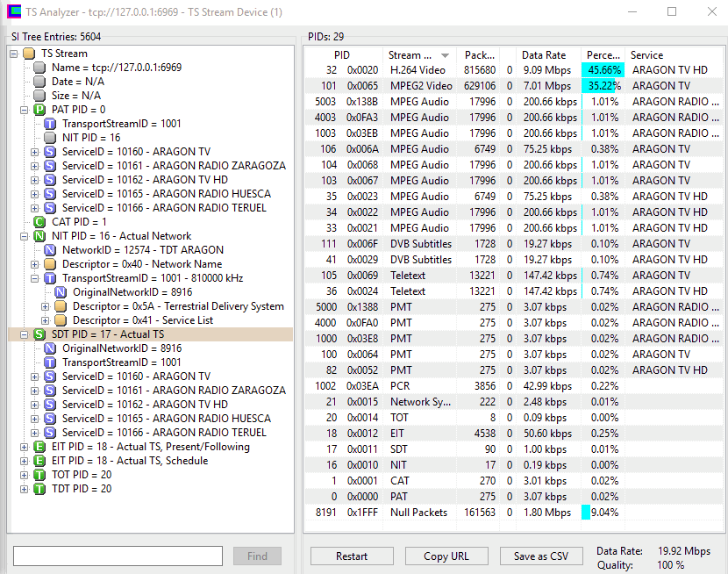
Task: Click the Save as CSV button
Action: click(541, 556)
